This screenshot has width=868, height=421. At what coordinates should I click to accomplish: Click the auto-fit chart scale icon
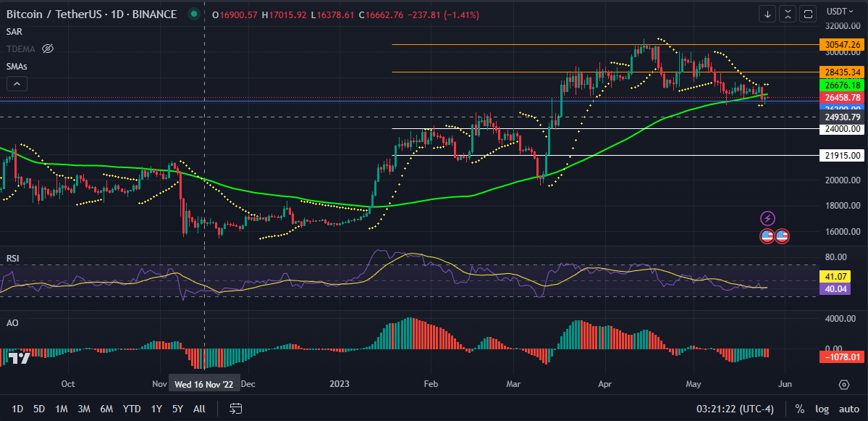click(787, 14)
